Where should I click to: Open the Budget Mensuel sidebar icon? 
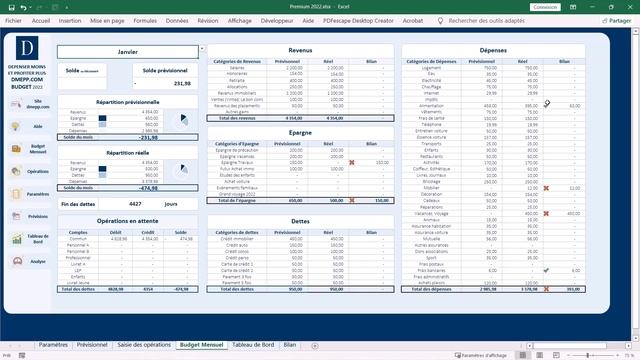pyautogui.click(x=16, y=149)
